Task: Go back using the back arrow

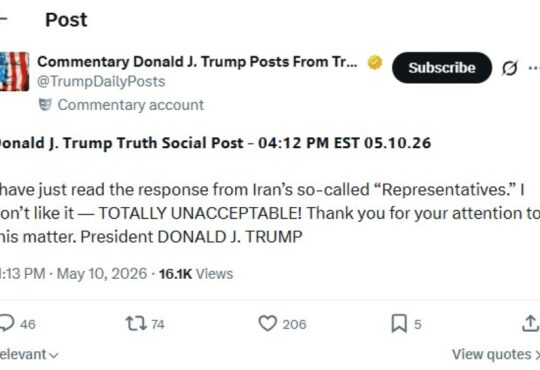Action: (x=3, y=19)
